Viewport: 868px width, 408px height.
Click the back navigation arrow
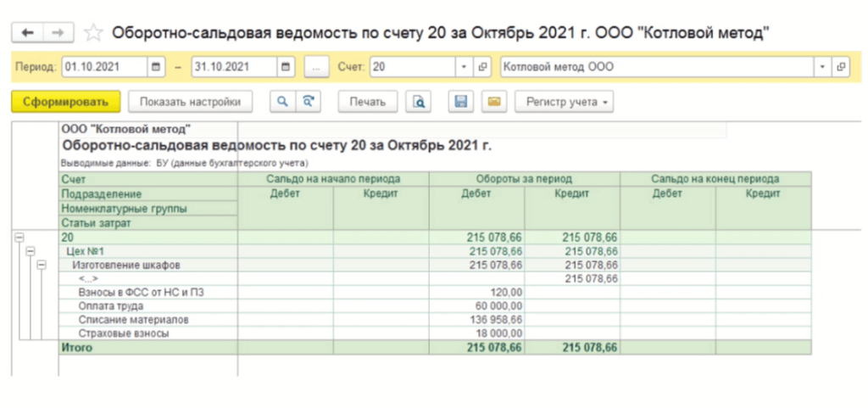[27, 32]
